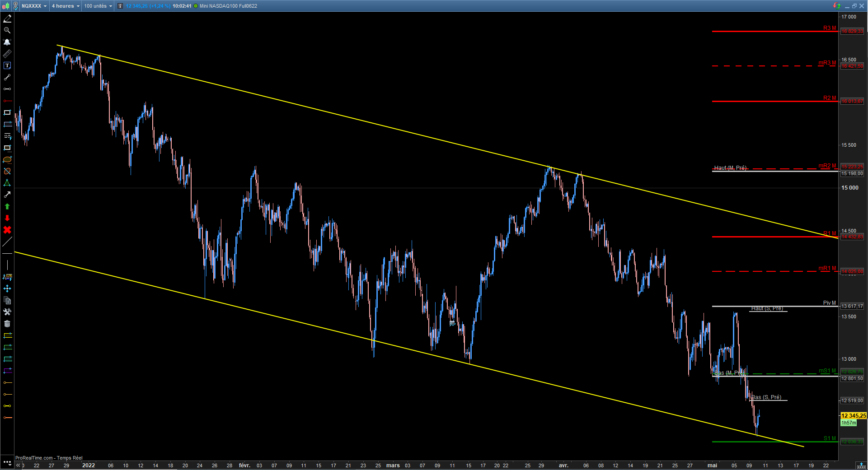The image size is (868, 470).
Task: Select the yellow rectangle preset tool
Action: click(7, 335)
